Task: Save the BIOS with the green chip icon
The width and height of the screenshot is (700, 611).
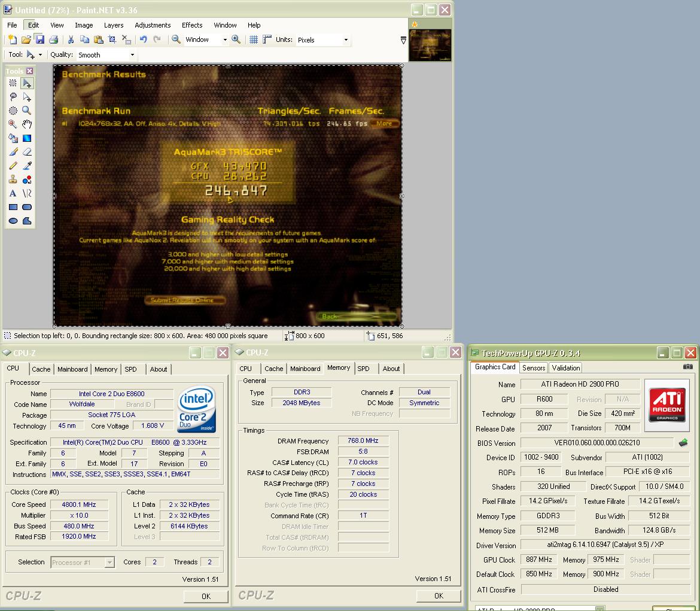Action: pyautogui.click(x=683, y=443)
